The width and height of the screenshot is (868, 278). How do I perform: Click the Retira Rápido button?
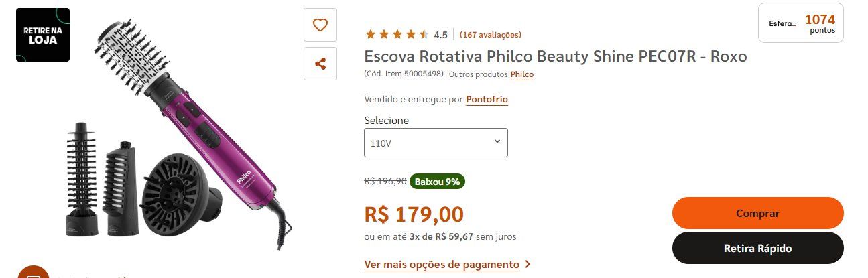point(758,248)
